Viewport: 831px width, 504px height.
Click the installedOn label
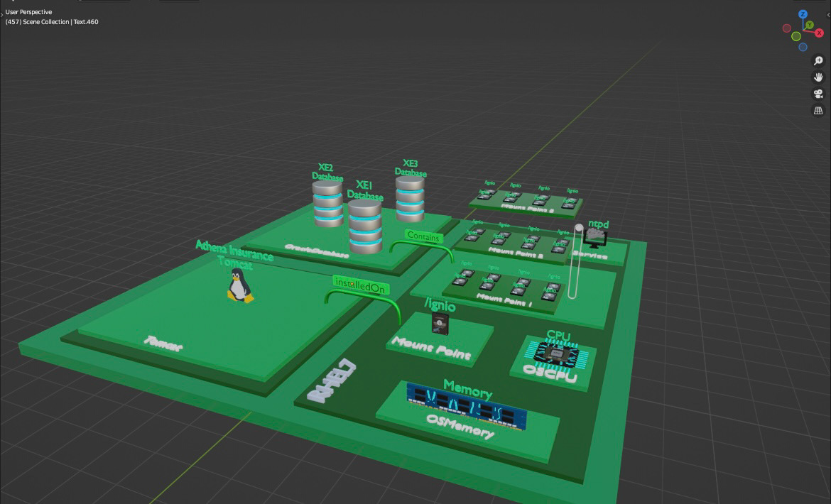[361, 285]
